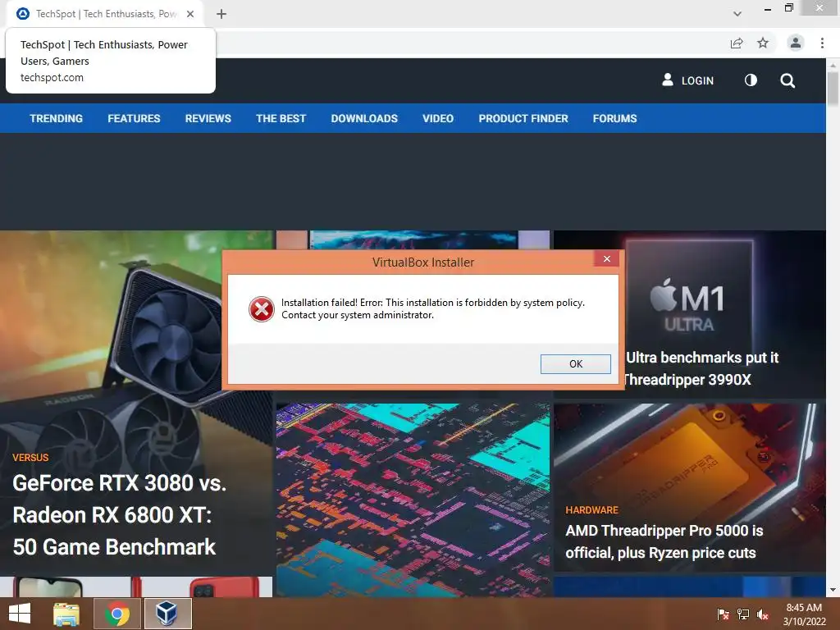Click the network tray icon
The width and height of the screenshot is (840, 630).
pyautogui.click(x=743, y=614)
